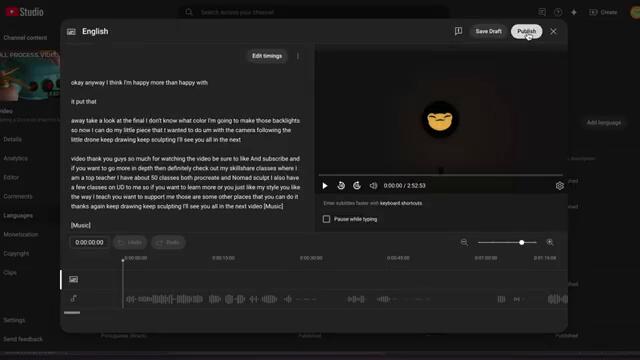Select the subtitle track icon in timeline
The image size is (640, 360).
[x=73, y=280]
